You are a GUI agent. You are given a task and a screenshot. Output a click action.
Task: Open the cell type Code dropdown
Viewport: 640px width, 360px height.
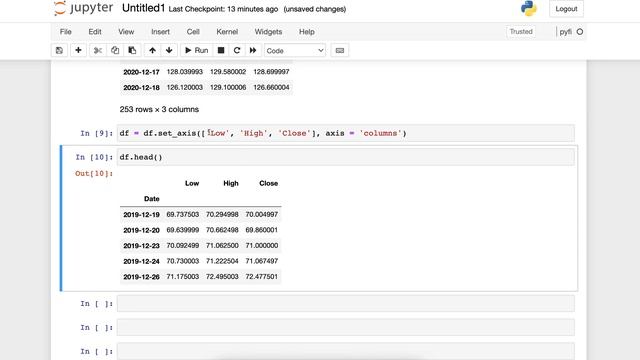pyautogui.click(x=295, y=51)
